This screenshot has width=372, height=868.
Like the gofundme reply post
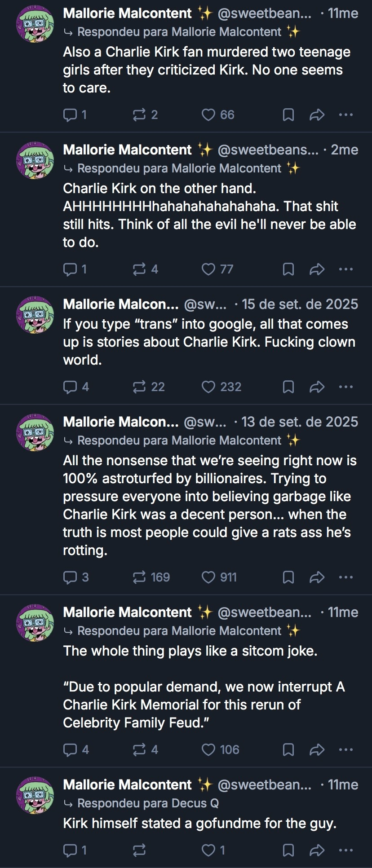point(213,850)
